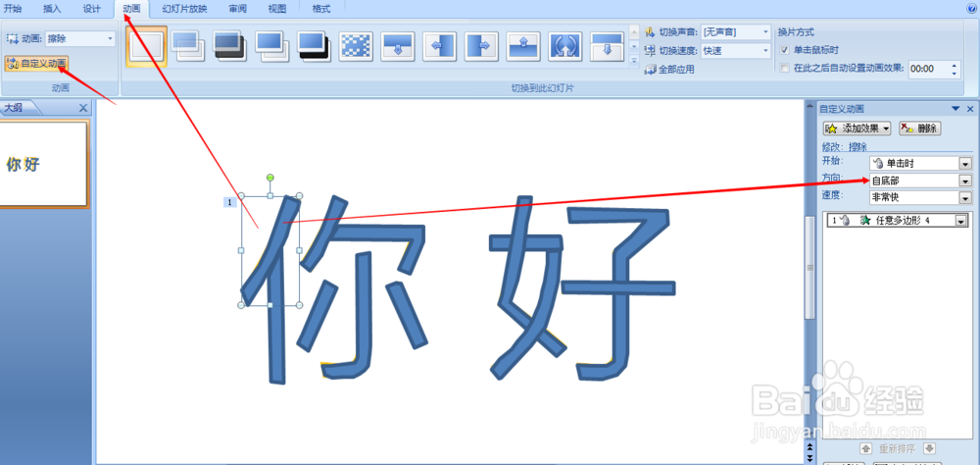Click the 自定义动画 button
This screenshot has height=465, width=980.
tap(35, 63)
